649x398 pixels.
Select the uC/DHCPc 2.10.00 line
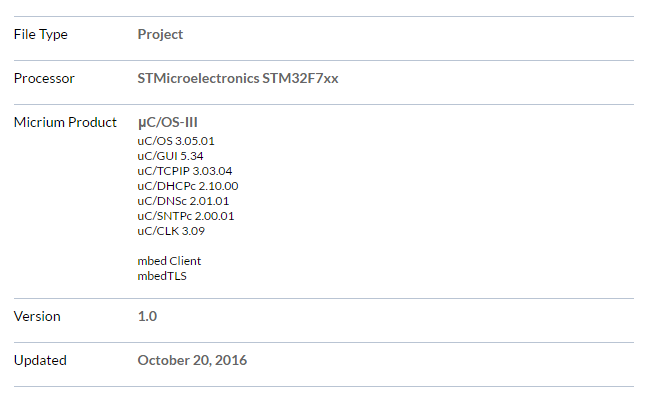[188, 186]
